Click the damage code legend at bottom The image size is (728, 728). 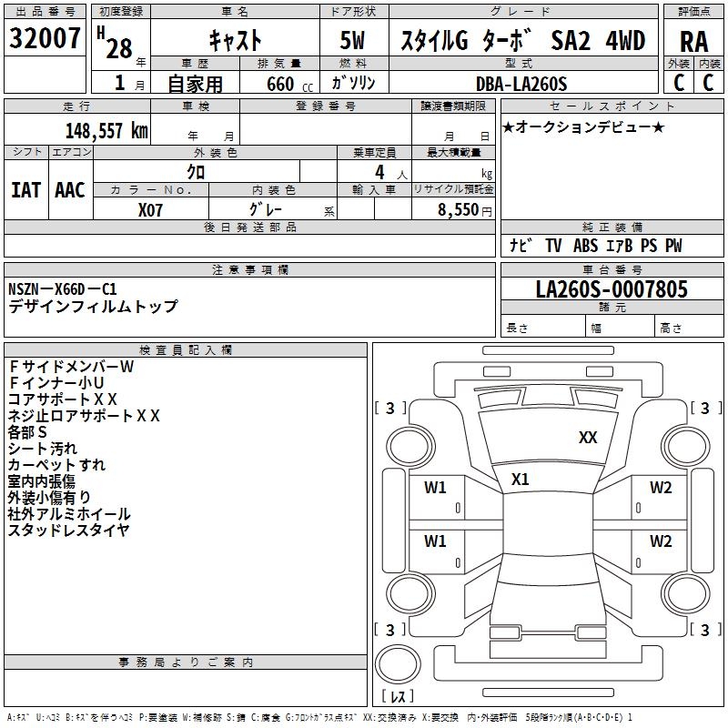[x=320, y=718]
